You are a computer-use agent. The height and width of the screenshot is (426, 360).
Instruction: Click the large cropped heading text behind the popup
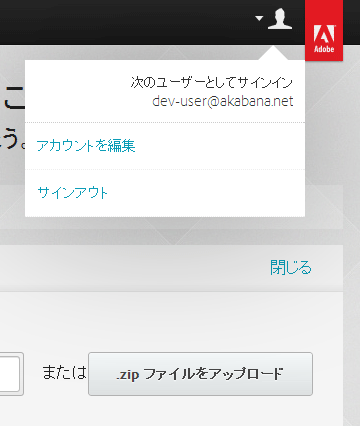coord(14,98)
